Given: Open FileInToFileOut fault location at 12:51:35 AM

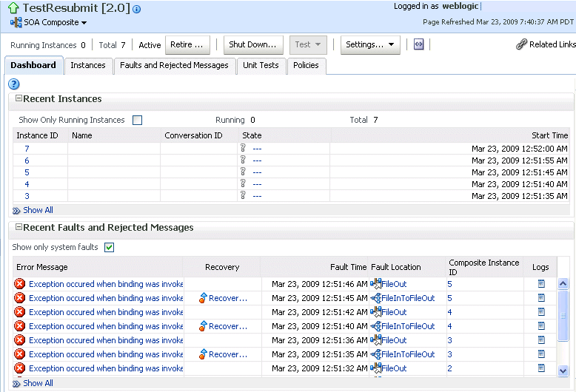Looking at the screenshot, I should click(x=408, y=354).
